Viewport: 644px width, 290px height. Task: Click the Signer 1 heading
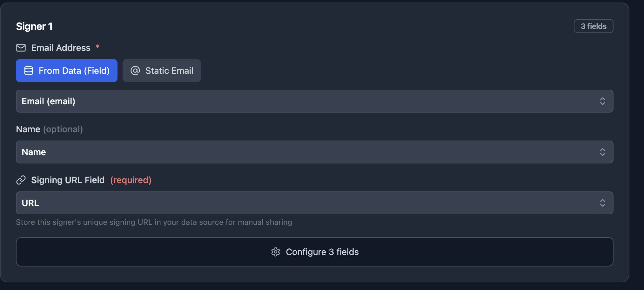click(x=34, y=26)
